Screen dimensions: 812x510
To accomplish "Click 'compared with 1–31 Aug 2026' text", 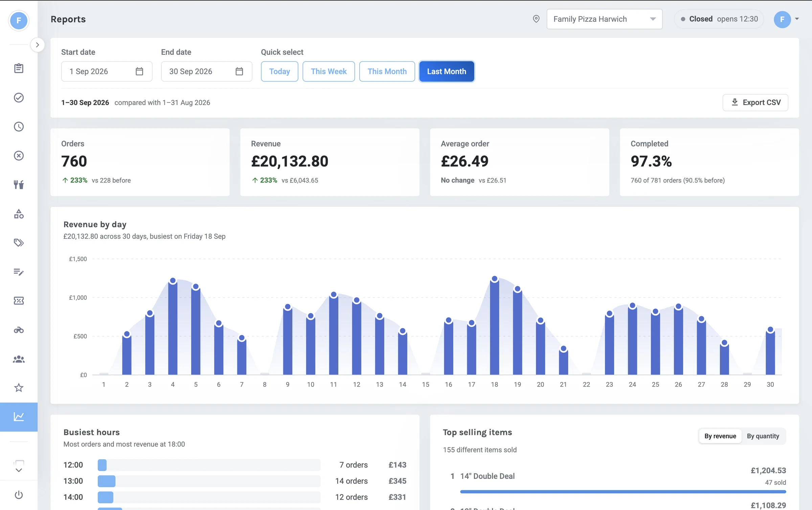I will click(162, 103).
